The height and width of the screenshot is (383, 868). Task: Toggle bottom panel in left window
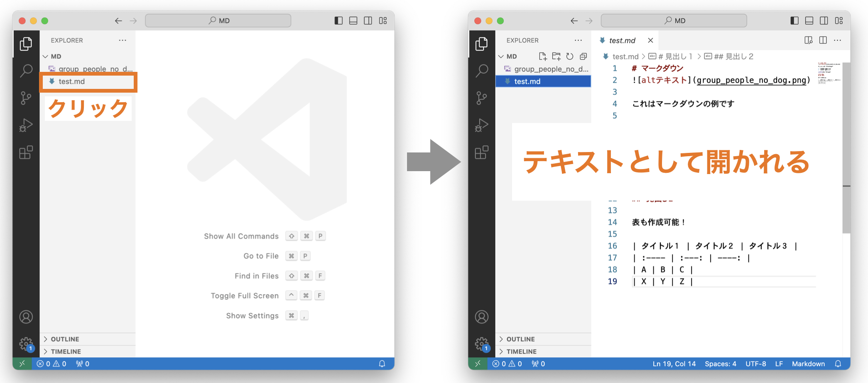point(353,20)
